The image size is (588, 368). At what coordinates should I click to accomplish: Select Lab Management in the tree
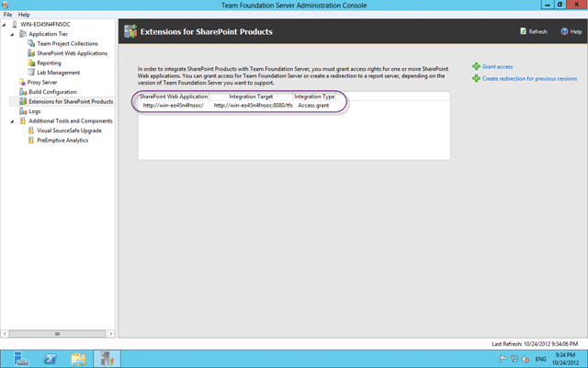coord(58,73)
